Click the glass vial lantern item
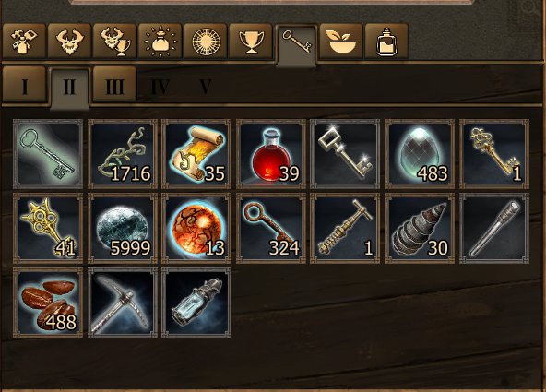Viewport: 546px width, 392px height. point(196,303)
